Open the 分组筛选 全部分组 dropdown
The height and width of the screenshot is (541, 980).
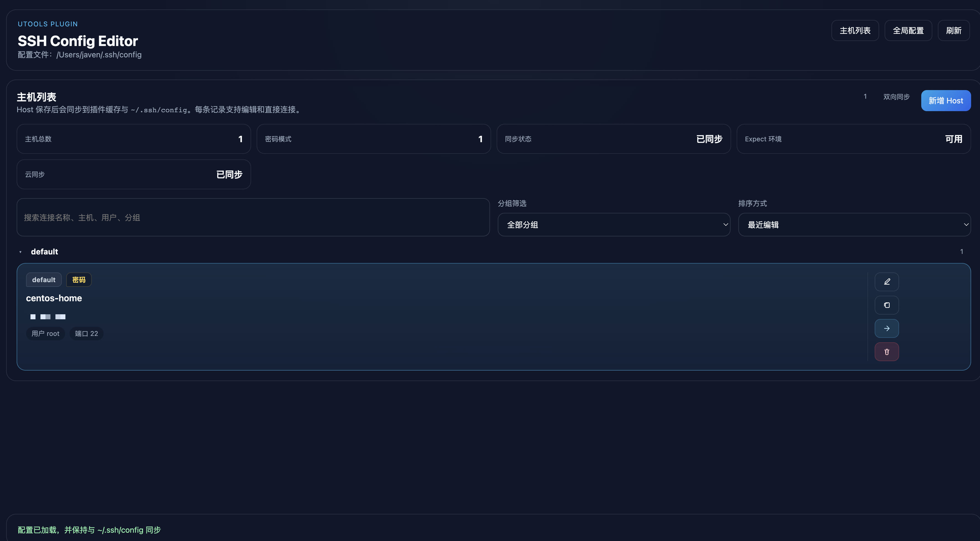pos(613,225)
